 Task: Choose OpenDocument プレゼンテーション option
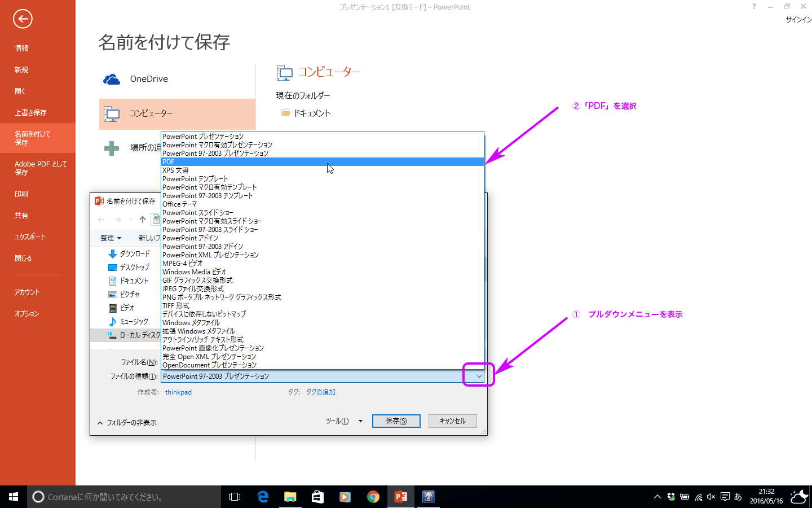tap(323, 365)
